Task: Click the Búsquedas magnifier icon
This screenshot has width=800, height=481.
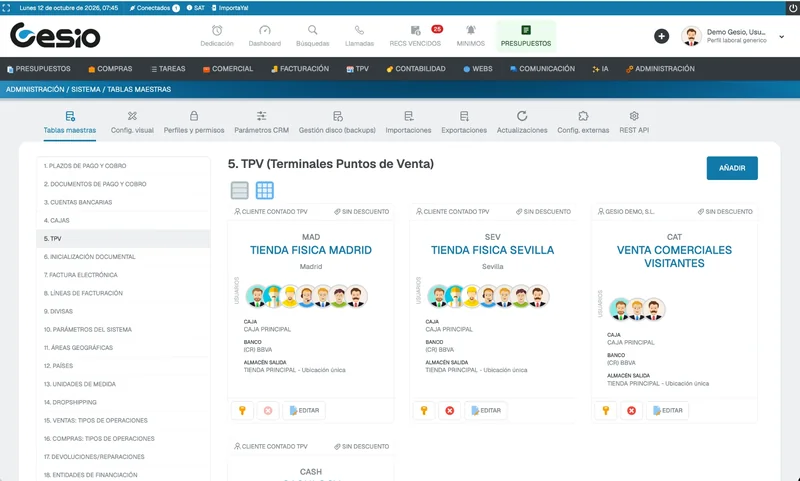Action: point(313,31)
